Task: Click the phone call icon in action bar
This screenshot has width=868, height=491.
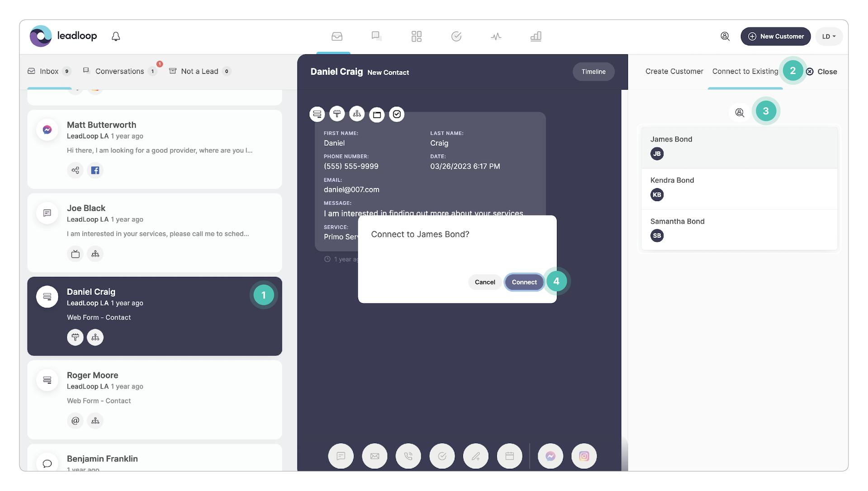Action: pyautogui.click(x=408, y=456)
